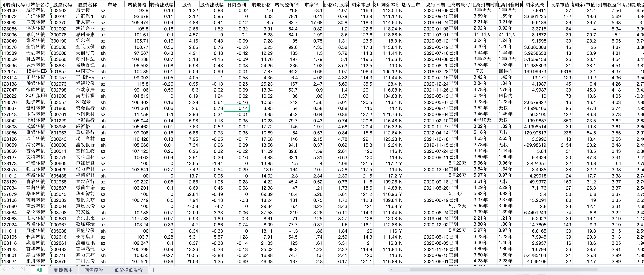
Task: Switch to the 到期保本 sheet tab
Action: [x=63, y=270]
